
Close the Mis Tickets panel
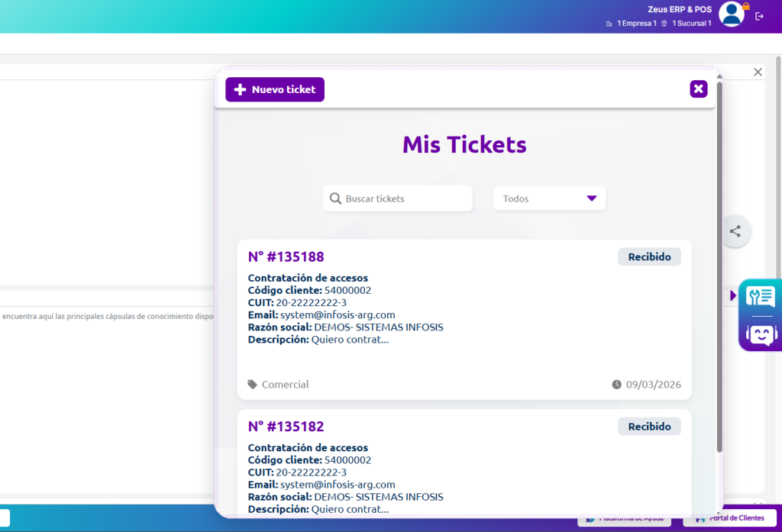click(x=698, y=89)
